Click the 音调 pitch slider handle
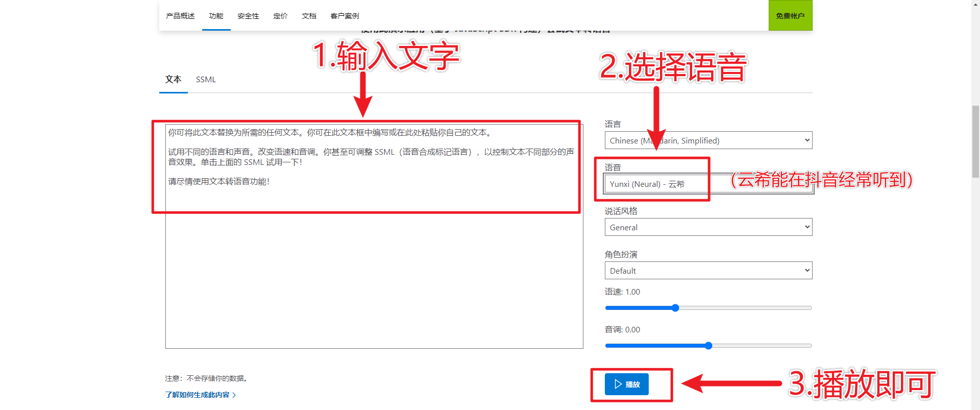Screen dimensions: 980x410 tap(708, 346)
